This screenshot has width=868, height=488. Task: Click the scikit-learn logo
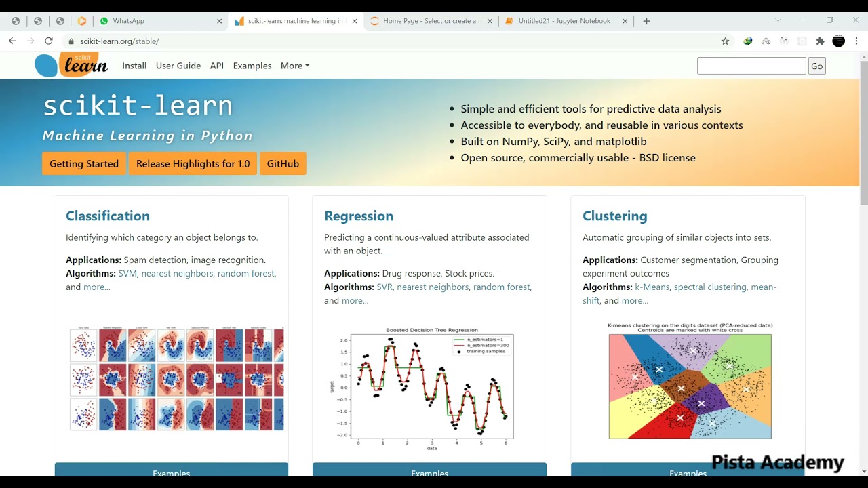71,65
